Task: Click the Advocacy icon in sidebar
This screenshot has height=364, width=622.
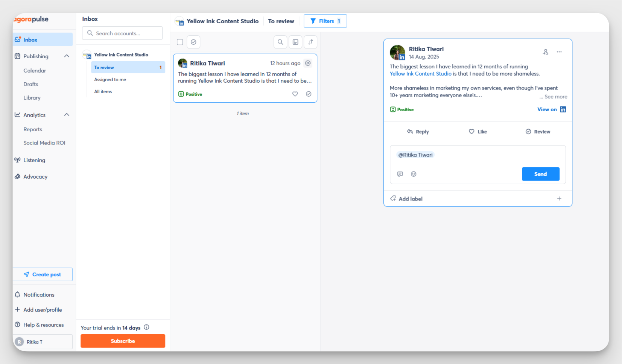Action: point(17,176)
